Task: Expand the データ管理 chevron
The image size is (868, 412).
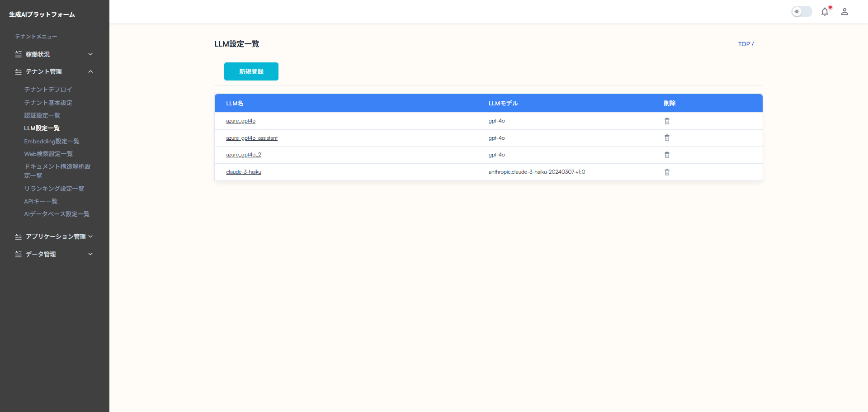Action: (x=90, y=254)
